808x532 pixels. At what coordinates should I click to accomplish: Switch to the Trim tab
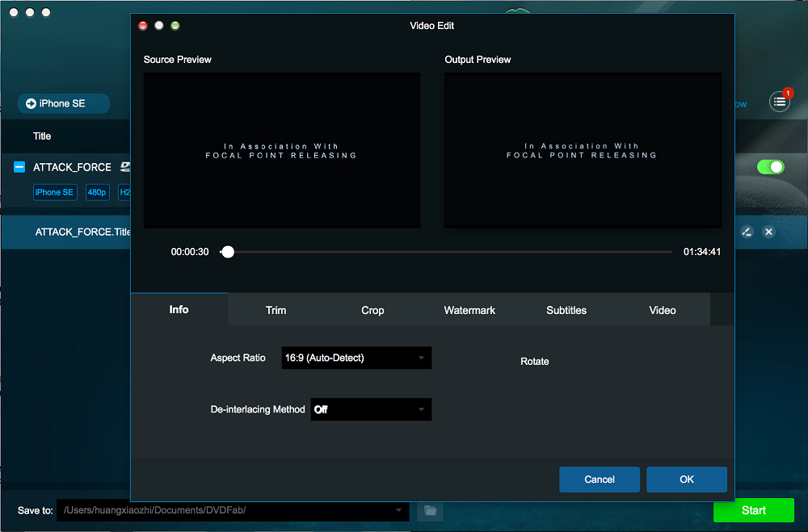tap(276, 310)
